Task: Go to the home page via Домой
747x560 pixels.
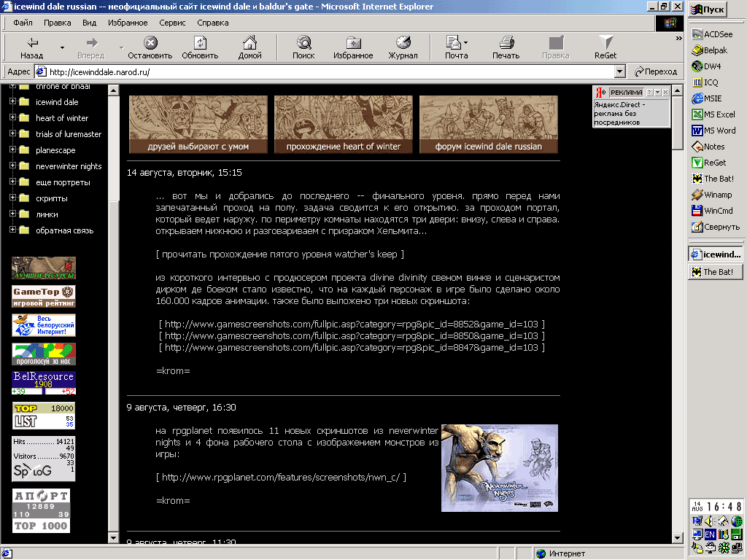Action: click(x=249, y=48)
